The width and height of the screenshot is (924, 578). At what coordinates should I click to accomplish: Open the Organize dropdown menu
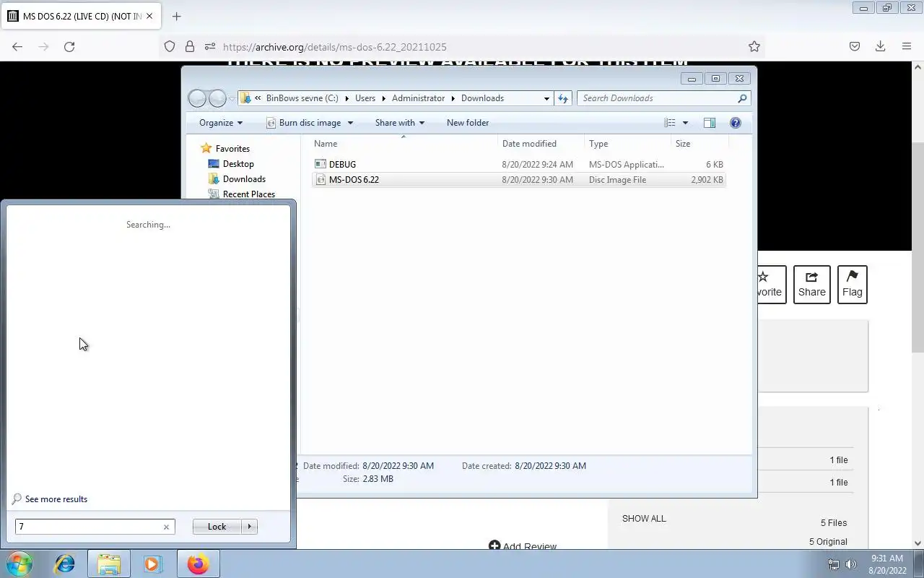[221, 123]
